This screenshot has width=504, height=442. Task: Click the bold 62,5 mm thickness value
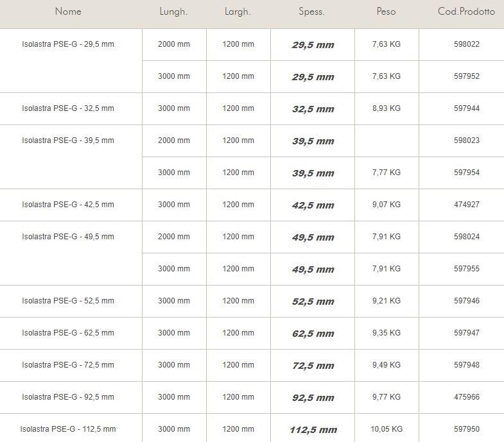click(x=313, y=334)
